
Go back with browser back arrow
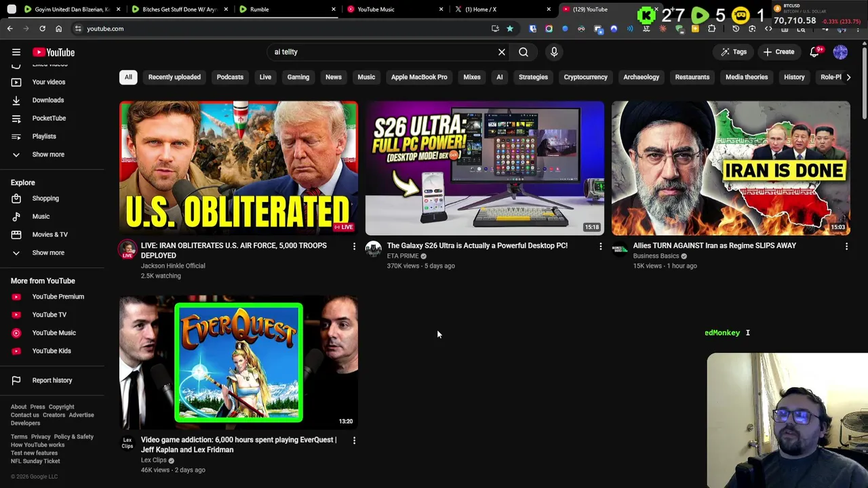pyautogui.click(x=9, y=28)
